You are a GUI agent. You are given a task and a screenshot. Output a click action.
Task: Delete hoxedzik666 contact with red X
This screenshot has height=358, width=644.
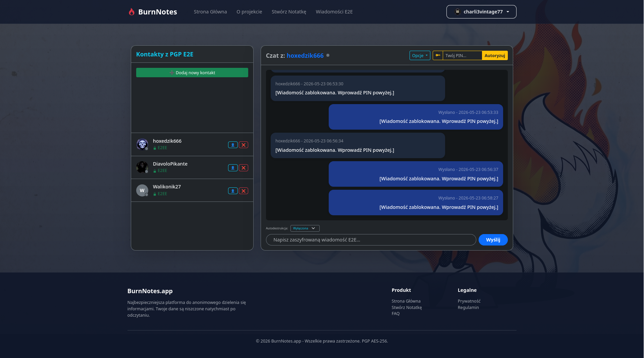[x=244, y=145]
